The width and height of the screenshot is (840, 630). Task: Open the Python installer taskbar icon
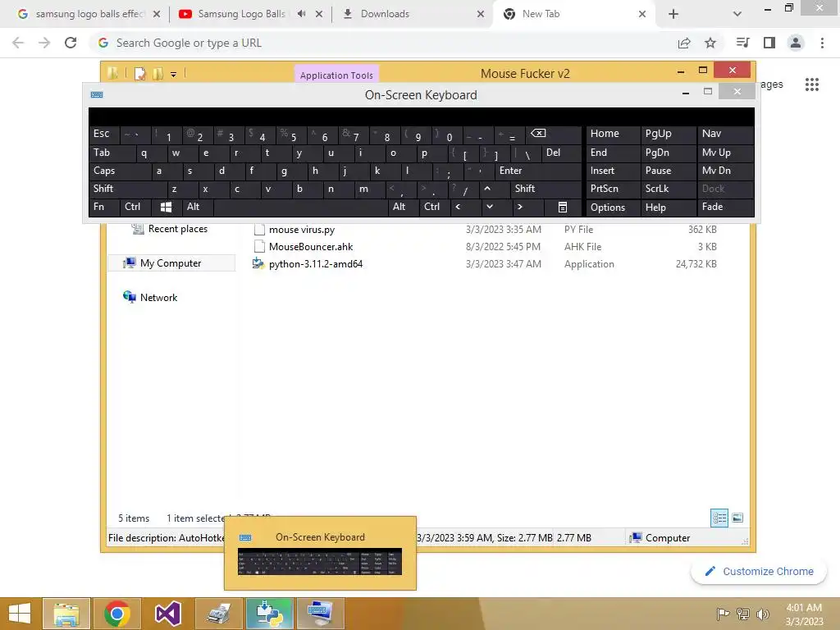click(269, 614)
